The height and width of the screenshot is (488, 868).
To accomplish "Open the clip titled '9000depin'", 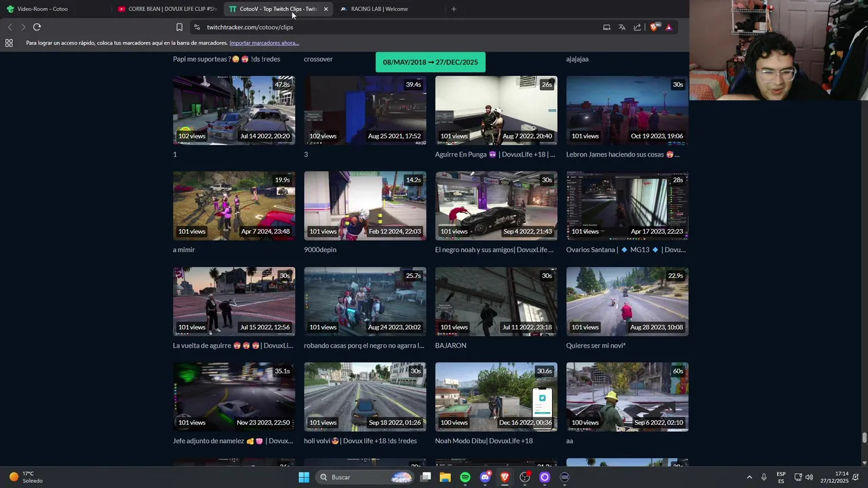I will pos(320,250).
